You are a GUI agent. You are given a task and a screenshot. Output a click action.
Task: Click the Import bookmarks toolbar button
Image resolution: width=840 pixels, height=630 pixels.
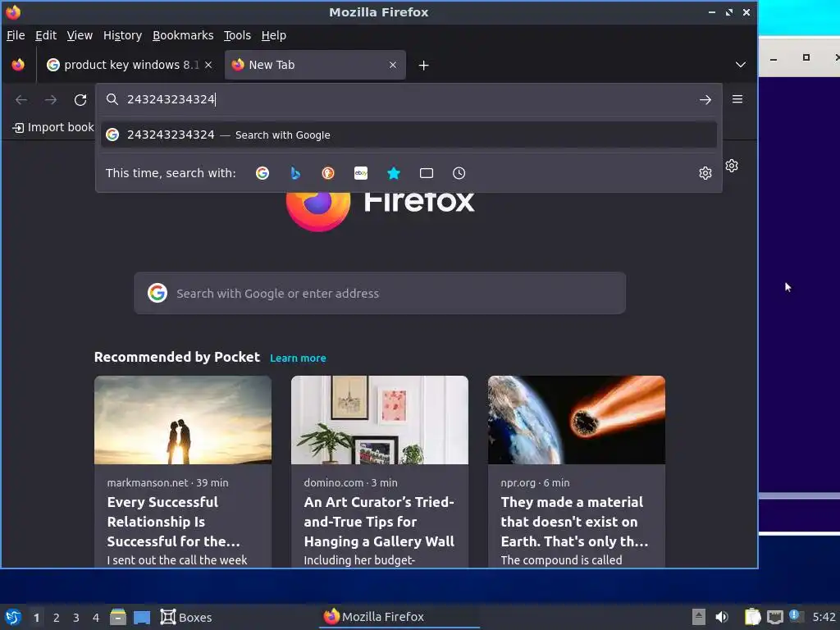(53, 127)
